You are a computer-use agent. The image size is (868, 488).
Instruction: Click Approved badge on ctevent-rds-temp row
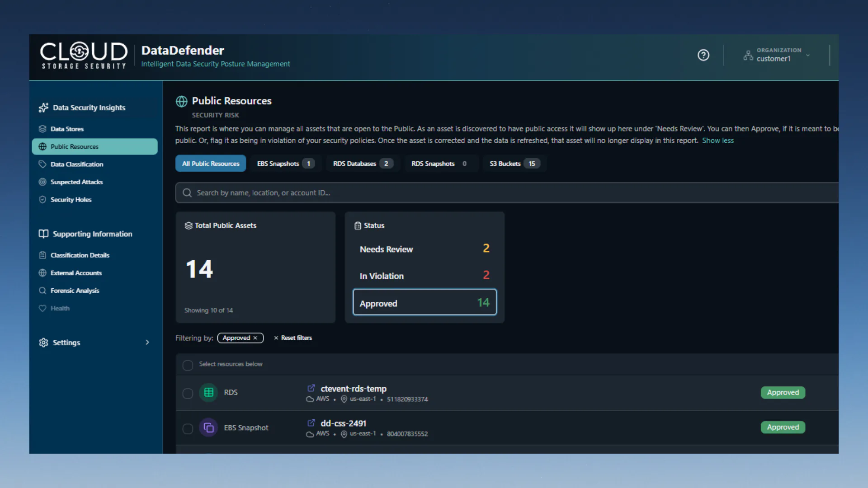tap(783, 393)
